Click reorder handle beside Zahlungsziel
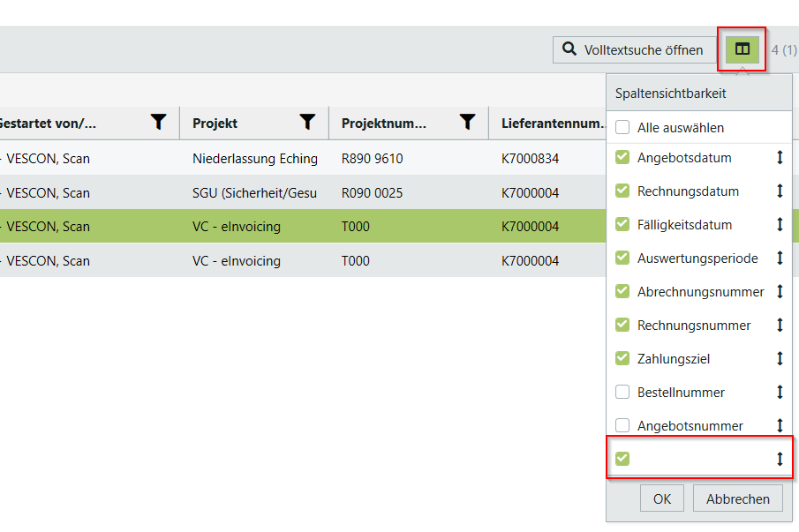The image size is (799, 532). pos(780,359)
